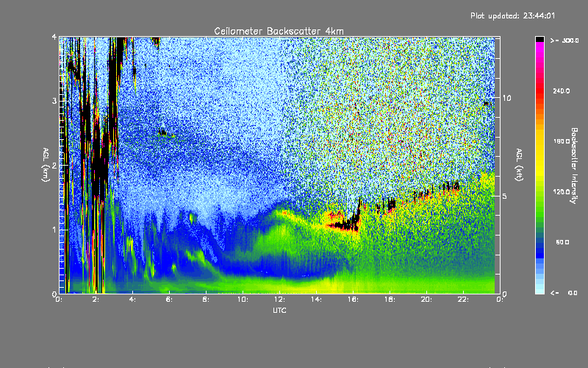Click the '60.0' colorbar tick label
The width and height of the screenshot is (588, 368).
tap(562, 242)
